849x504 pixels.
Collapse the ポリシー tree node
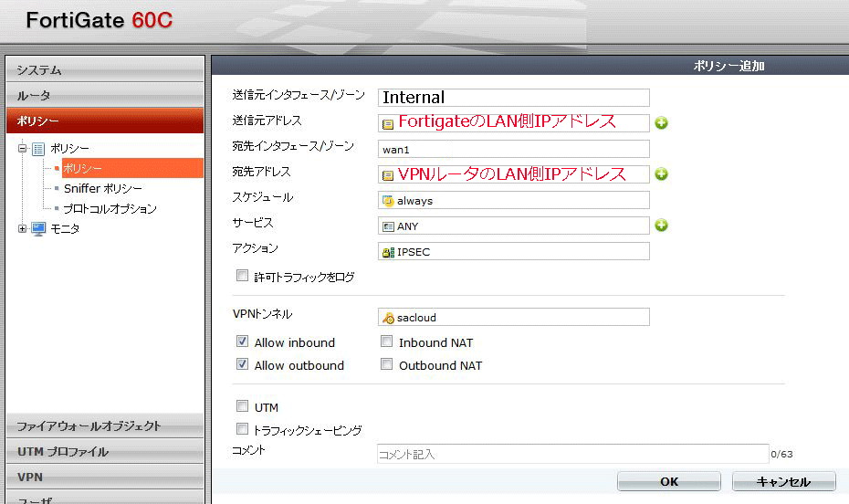tap(22, 148)
